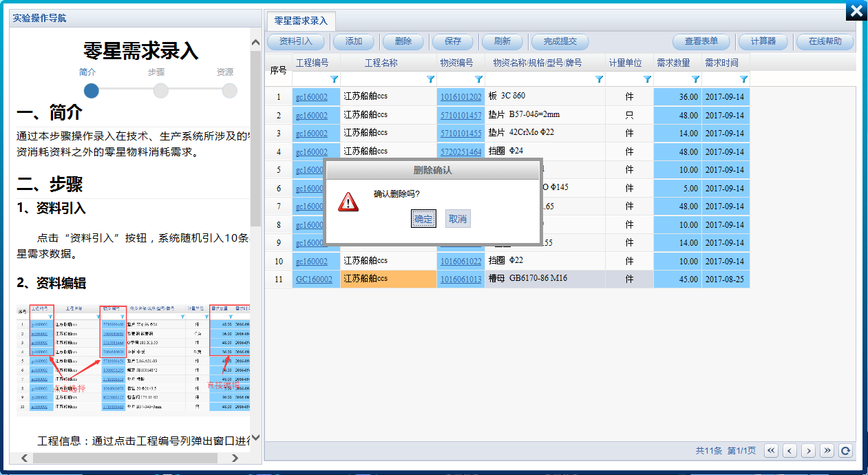
Task: Open filter for 计量单位 column
Action: tap(647, 79)
